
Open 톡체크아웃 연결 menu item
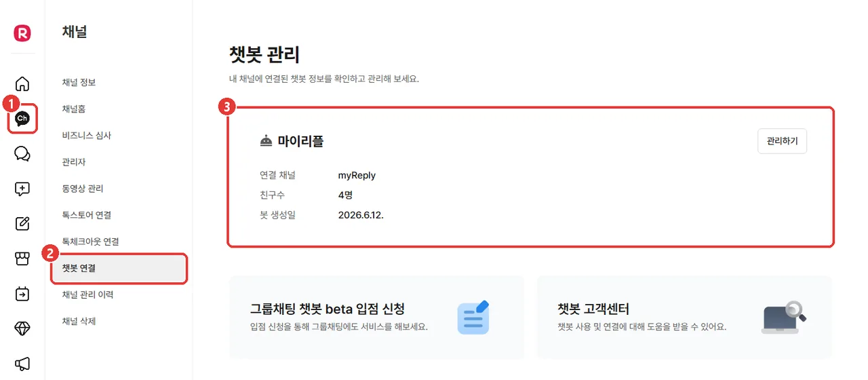[x=90, y=241]
